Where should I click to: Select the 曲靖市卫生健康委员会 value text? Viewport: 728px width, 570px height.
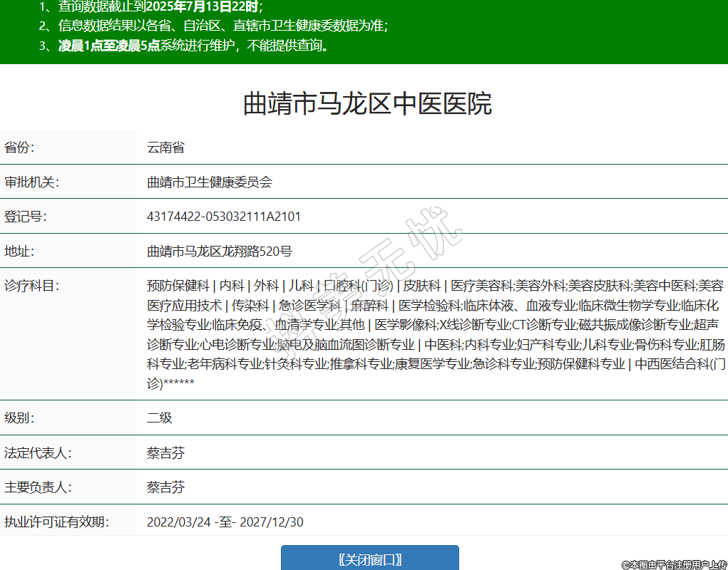210,182
